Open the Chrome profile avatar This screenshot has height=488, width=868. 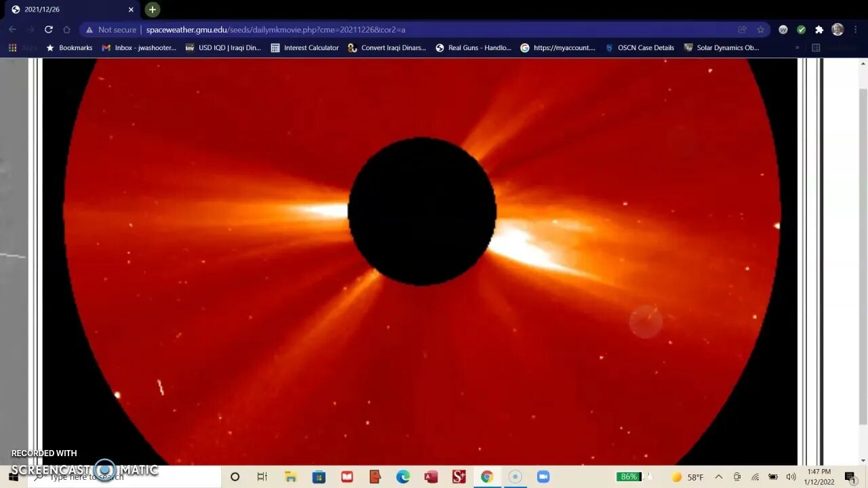(837, 30)
